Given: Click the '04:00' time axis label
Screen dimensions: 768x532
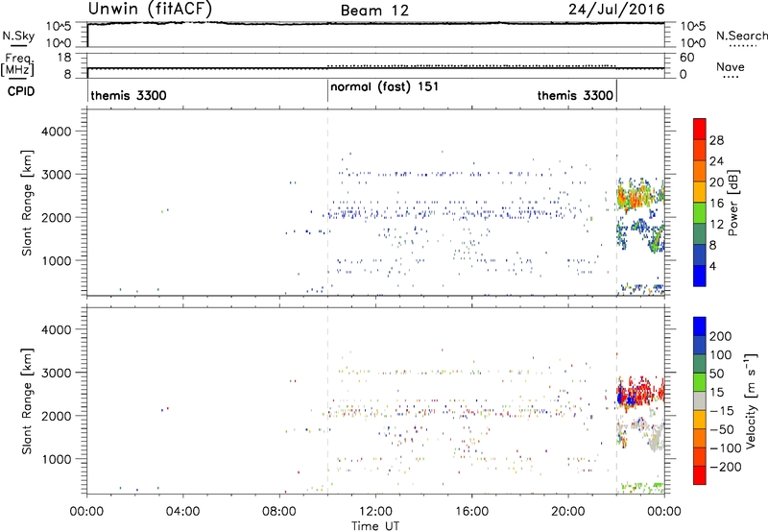Looking at the screenshot, I should pos(182,512).
